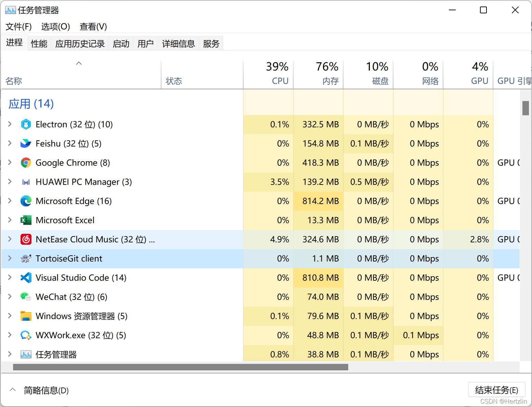Expand the WeChat process group
The height and width of the screenshot is (407, 532).
(x=10, y=296)
